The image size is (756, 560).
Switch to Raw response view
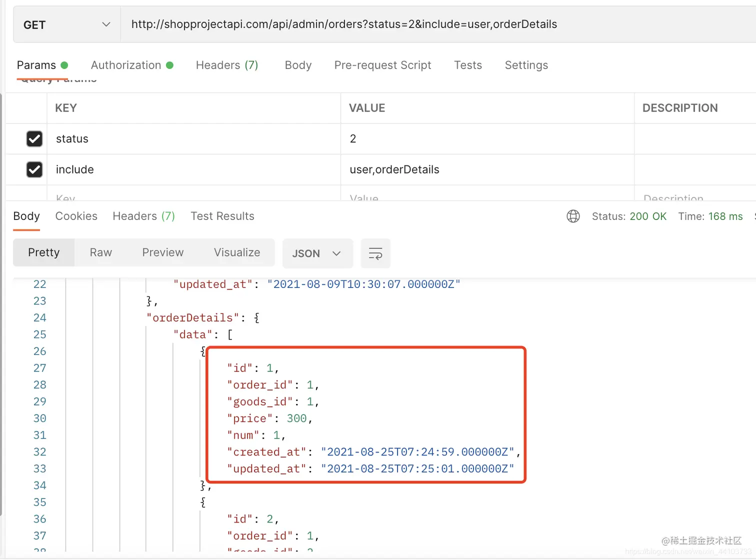(101, 252)
